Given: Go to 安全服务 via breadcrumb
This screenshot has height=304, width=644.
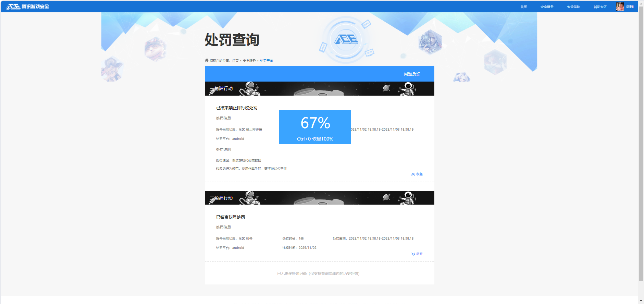Looking at the screenshot, I should (249, 61).
